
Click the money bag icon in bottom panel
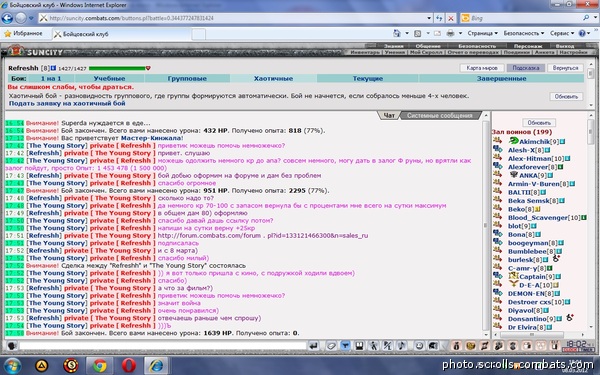[x=456, y=346]
